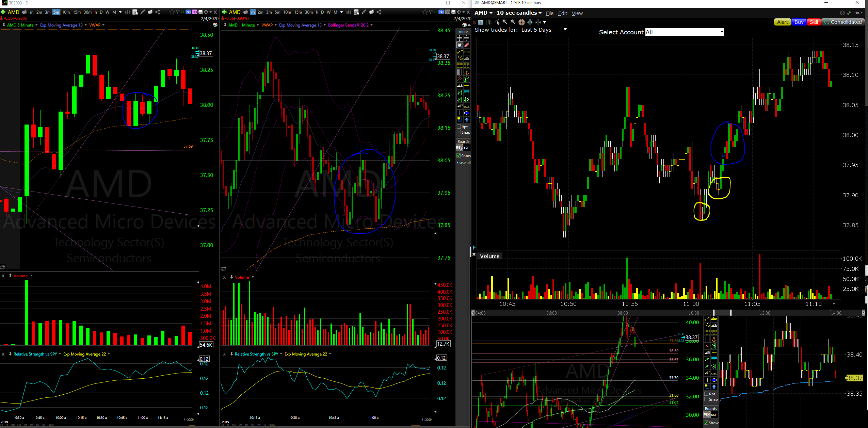Click the zoom-in magnifier in the TWS chart toolbar
The height and width of the screenshot is (428, 868).
(505, 22)
